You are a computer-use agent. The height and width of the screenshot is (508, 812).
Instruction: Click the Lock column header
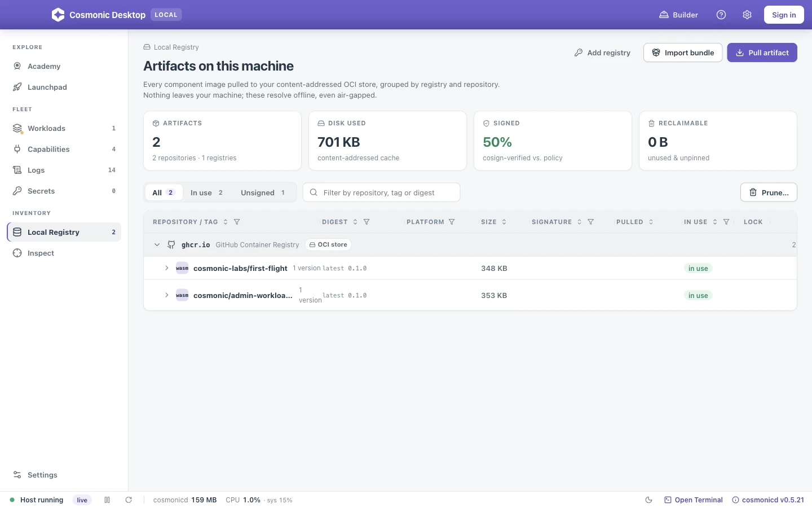click(x=753, y=222)
